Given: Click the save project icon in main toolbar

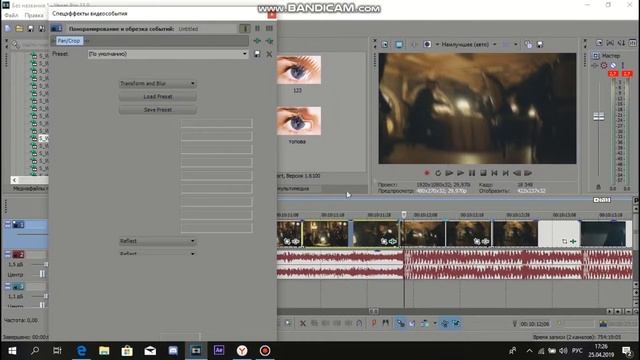Looking at the screenshot, I should click(31, 29).
